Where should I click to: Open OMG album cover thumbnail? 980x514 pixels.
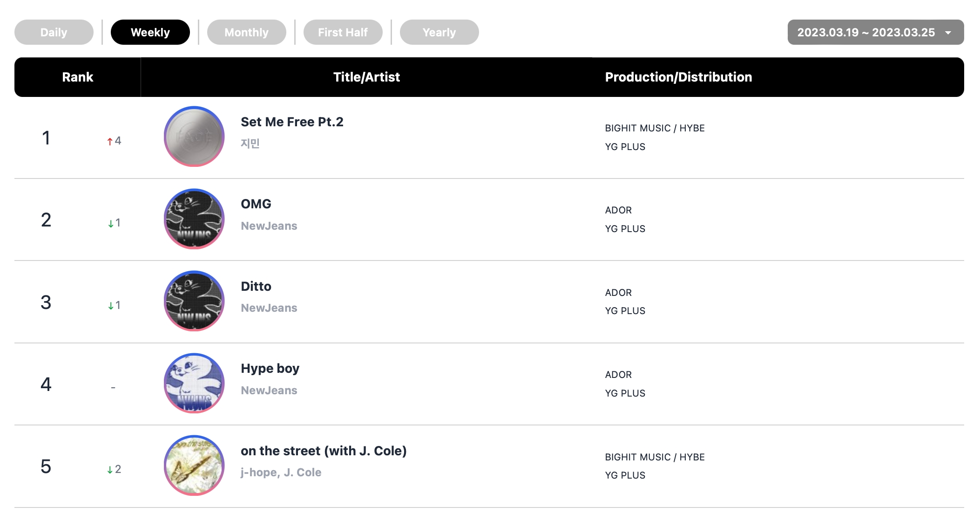[x=194, y=219]
